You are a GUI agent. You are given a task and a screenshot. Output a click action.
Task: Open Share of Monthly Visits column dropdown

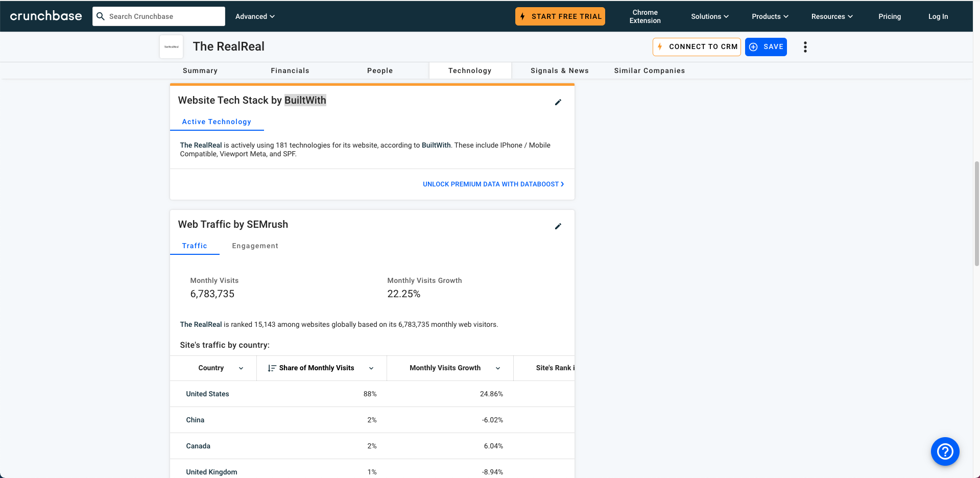pyautogui.click(x=371, y=368)
